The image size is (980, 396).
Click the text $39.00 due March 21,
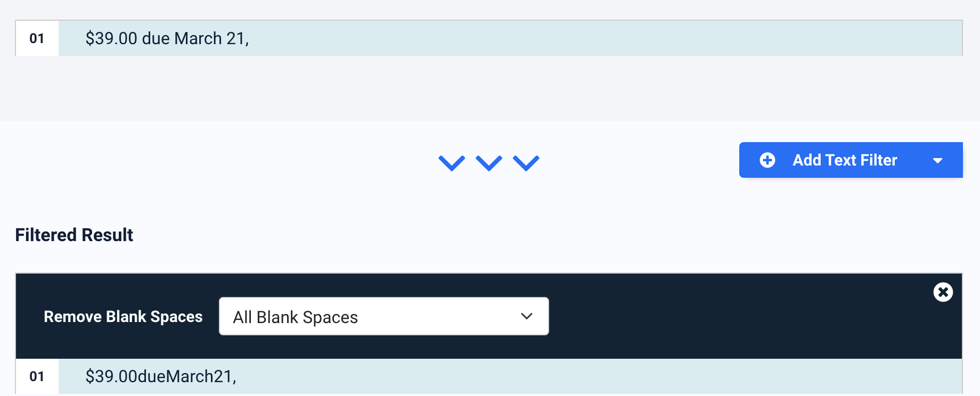click(x=167, y=38)
